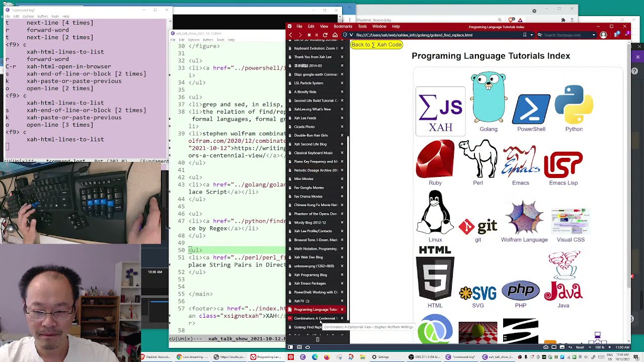Open the PowerShell tutorial icon
Image resolution: width=644 pixels, height=362 pixels.
coord(531,109)
